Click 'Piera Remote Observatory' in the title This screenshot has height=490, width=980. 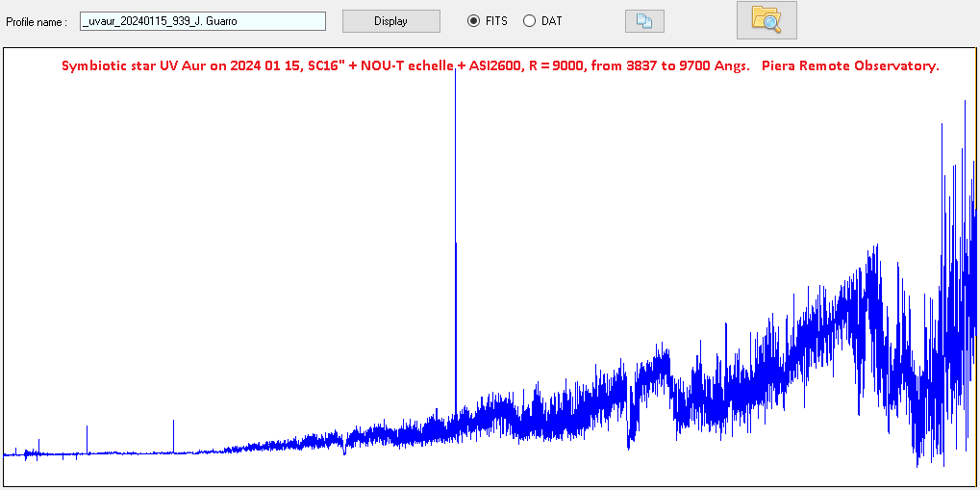tap(850, 66)
